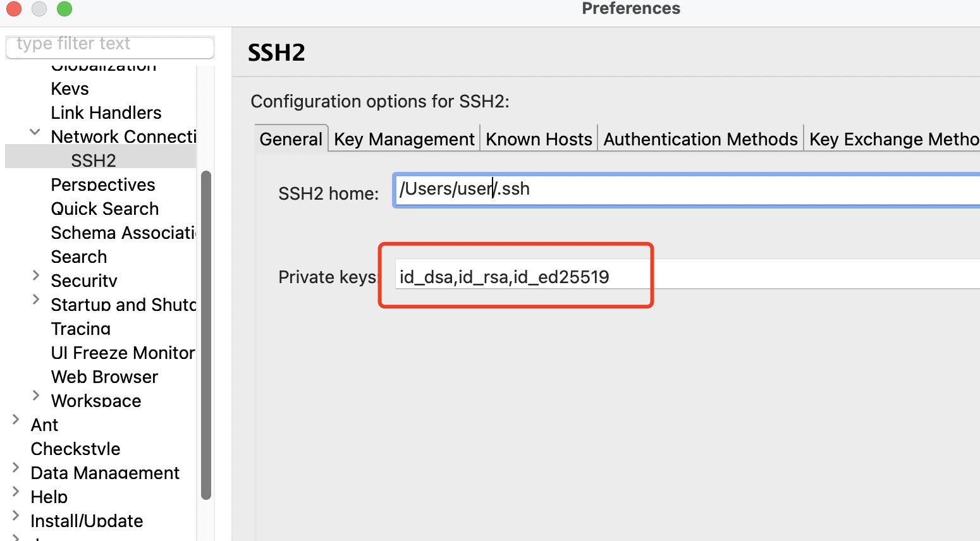Switch to the Key Management tab
This screenshot has height=541, width=980.
coord(404,139)
